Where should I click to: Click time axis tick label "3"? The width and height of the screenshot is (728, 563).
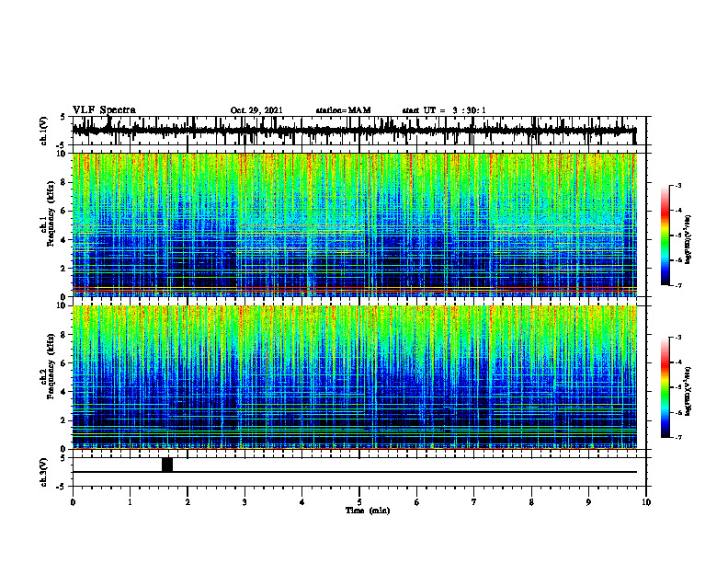pos(245,502)
